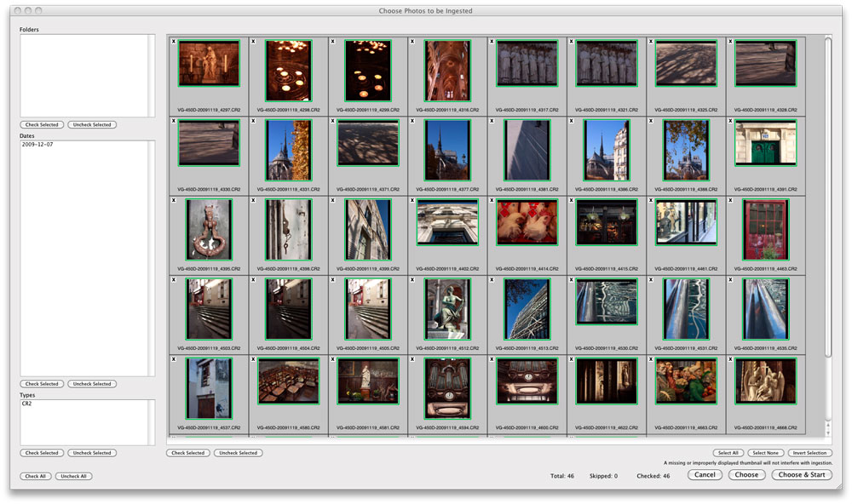Toggle the checkbox for VG-450D-20091119_4463.CR2

click(x=730, y=200)
